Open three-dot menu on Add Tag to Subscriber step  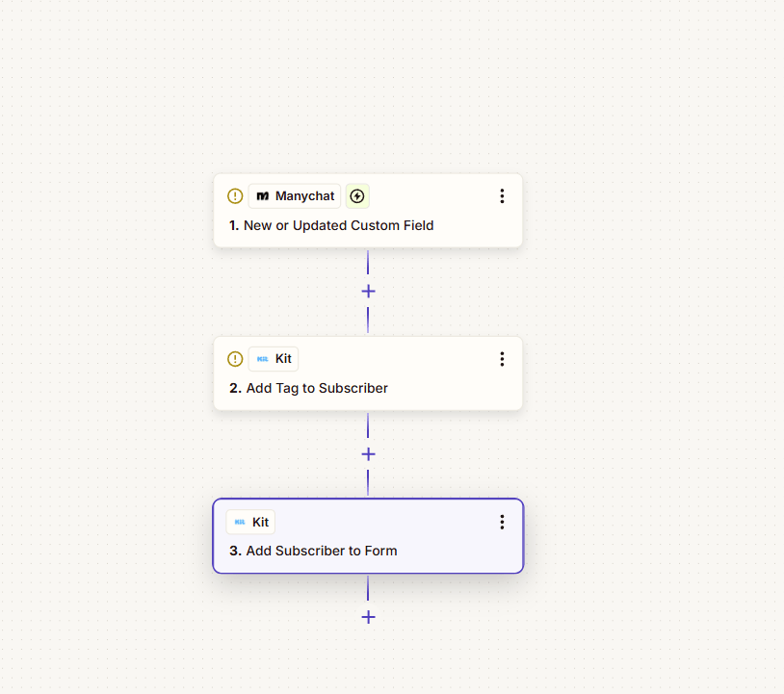[x=502, y=359]
